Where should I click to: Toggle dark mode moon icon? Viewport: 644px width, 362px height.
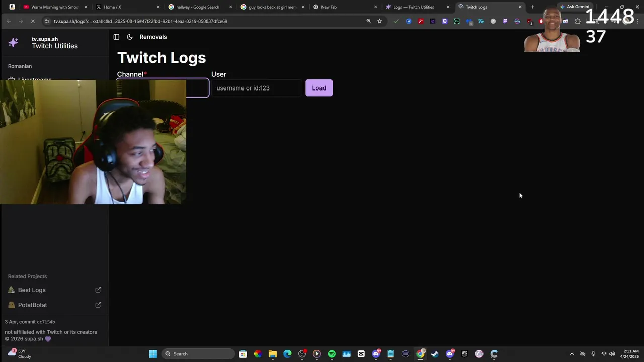point(130,37)
